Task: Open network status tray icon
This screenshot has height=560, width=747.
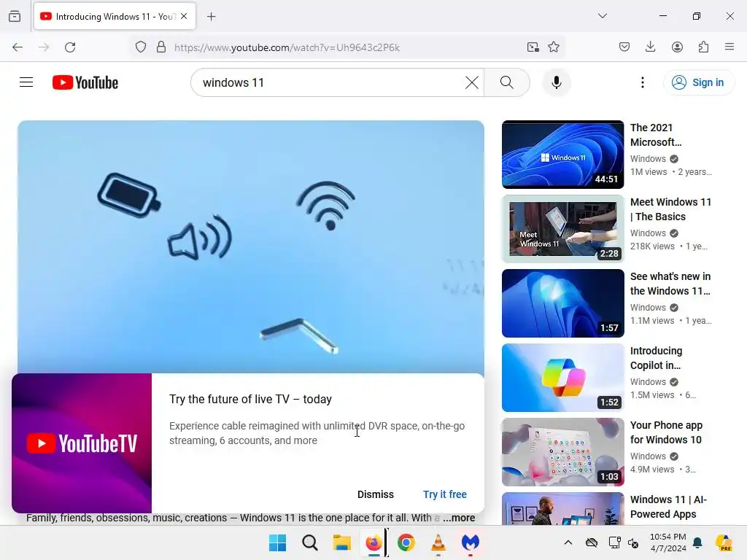Action: [x=614, y=542]
